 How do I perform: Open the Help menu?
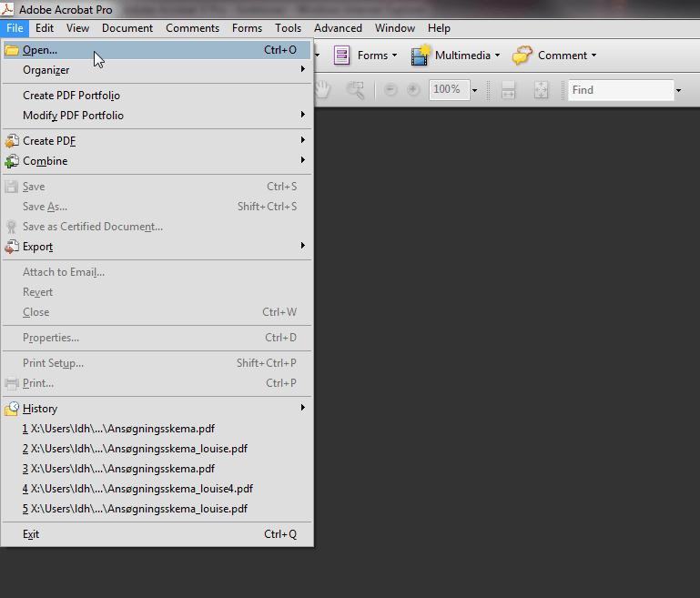(439, 28)
